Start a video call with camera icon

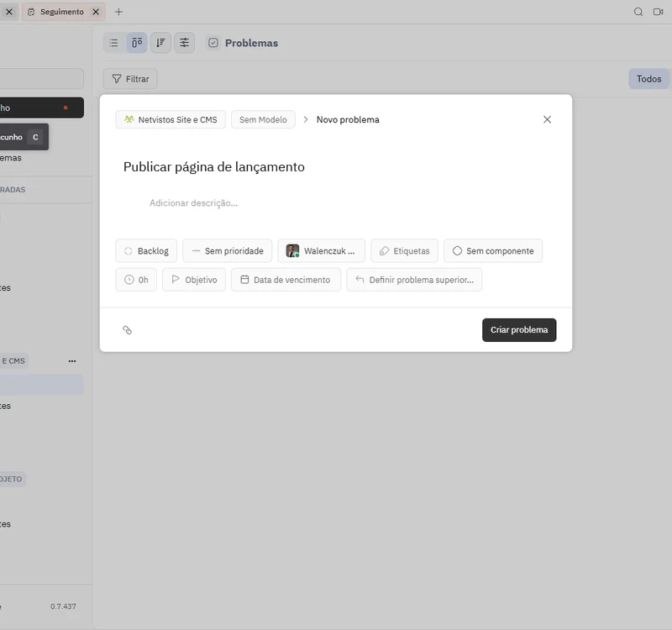coord(658,12)
